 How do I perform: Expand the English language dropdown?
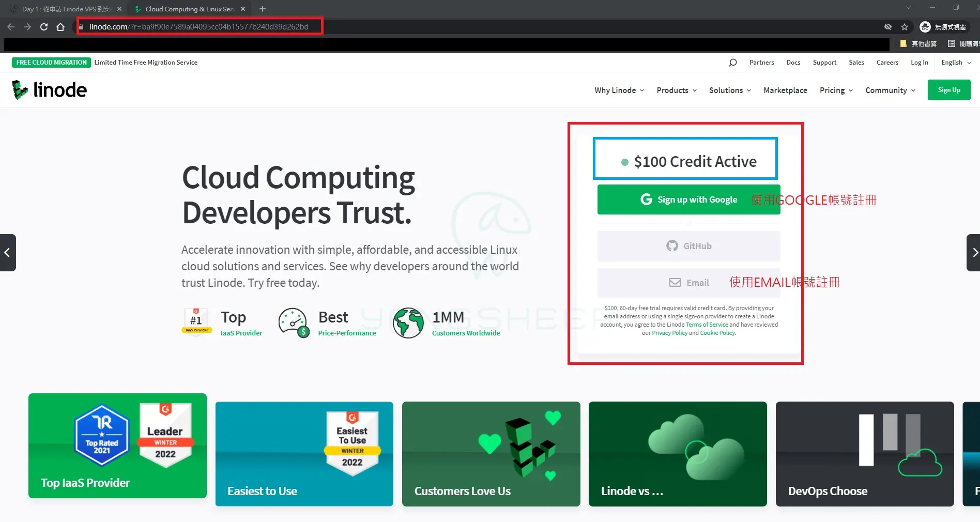tap(956, 63)
